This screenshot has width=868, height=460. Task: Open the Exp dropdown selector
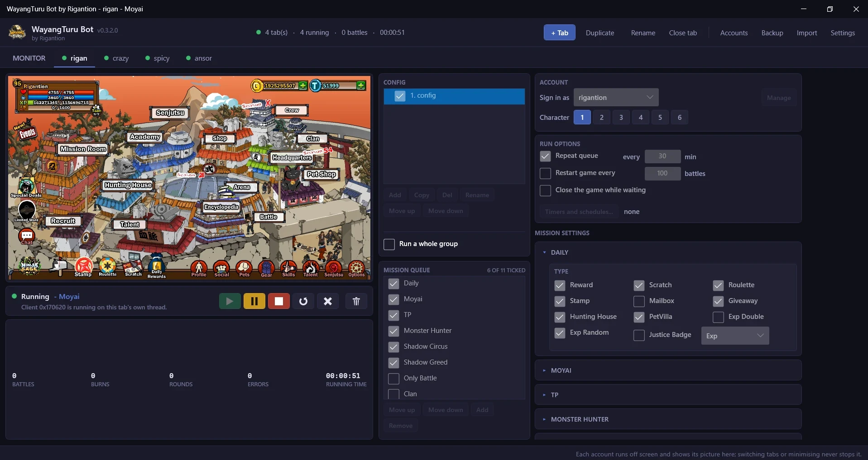click(735, 336)
